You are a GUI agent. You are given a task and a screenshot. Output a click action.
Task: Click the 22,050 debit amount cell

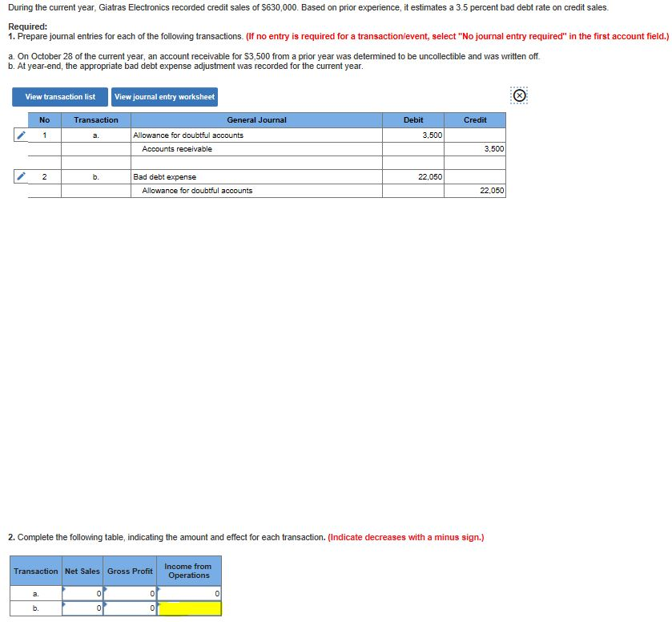pos(412,176)
